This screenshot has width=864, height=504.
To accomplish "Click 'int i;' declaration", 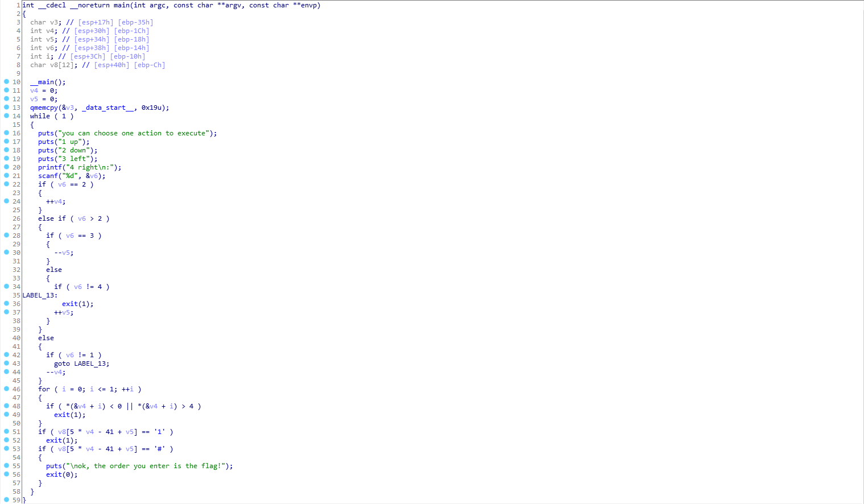I will click(x=42, y=56).
